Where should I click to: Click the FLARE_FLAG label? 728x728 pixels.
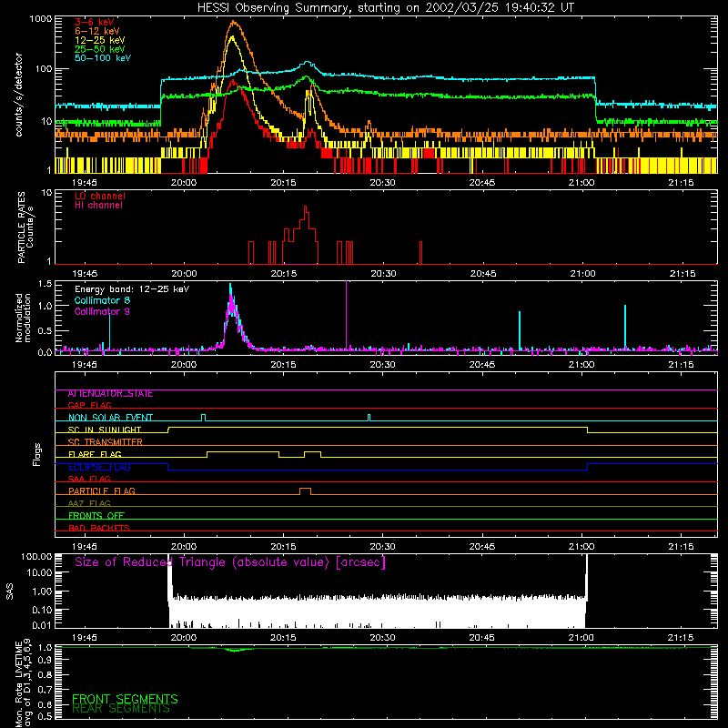(x=95, y=454)
